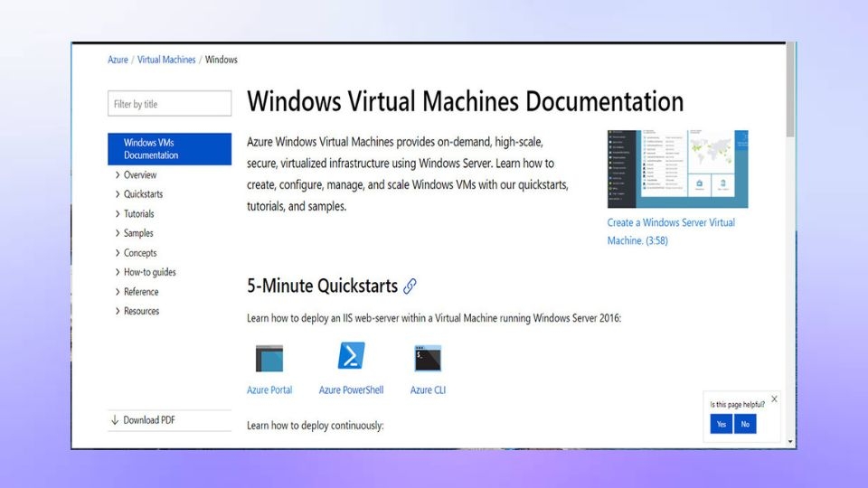
Task: Click the Download PDF arrow icon
Action: (x=115, y=420)
